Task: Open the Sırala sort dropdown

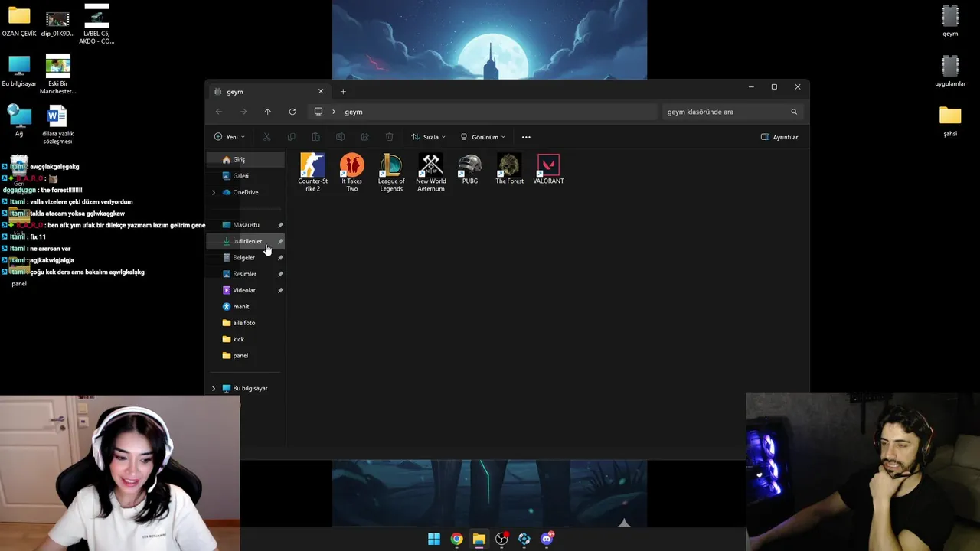Action: (x=428, y=137)
